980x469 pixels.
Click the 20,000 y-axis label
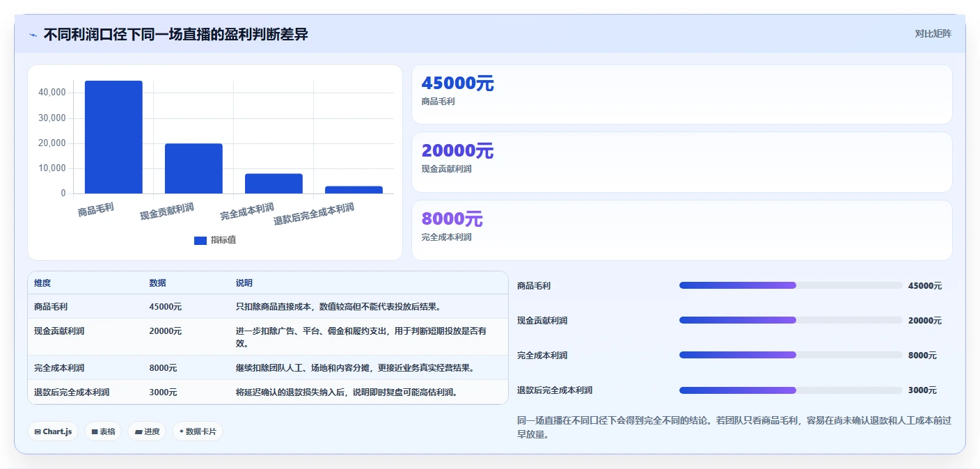(x=52, y=143)
